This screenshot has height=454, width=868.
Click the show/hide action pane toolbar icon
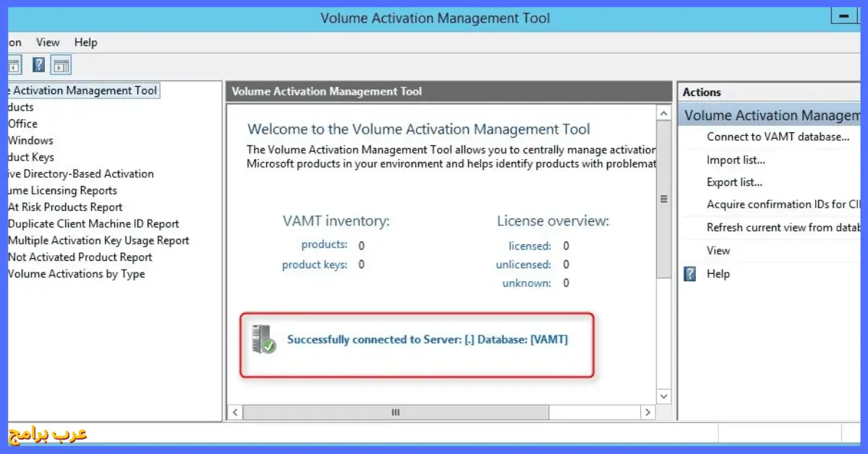coord(61,65)
